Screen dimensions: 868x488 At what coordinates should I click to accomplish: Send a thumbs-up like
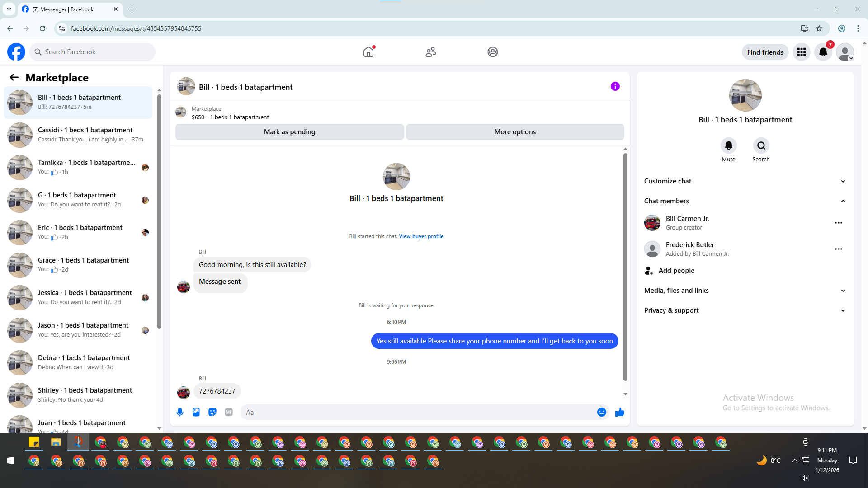[620, 412]
